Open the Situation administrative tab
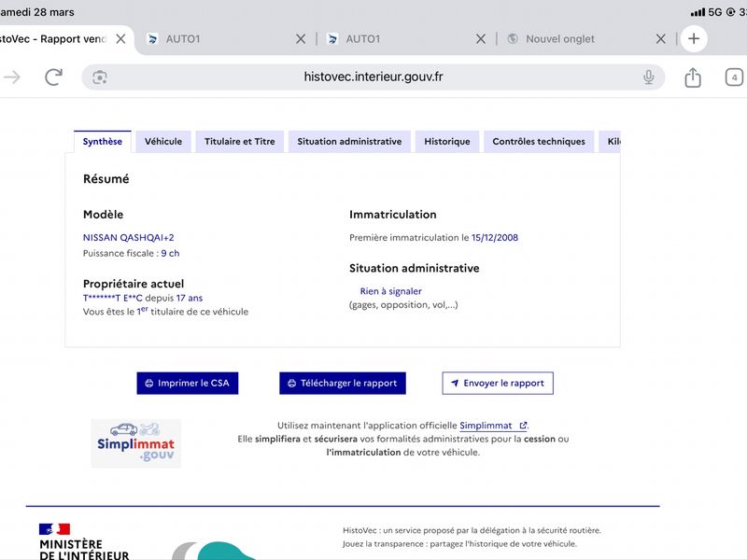This screenshot has width=747, height=560. coord(349,142)
